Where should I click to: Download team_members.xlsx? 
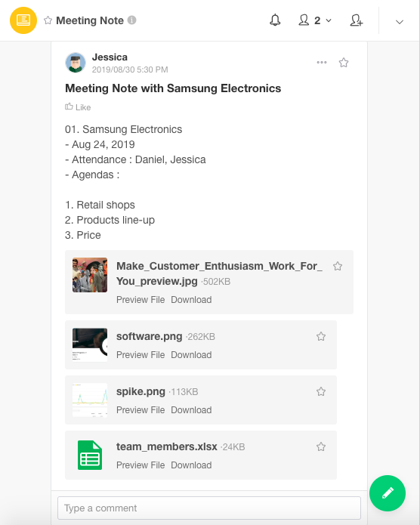(x=191, y=465)
